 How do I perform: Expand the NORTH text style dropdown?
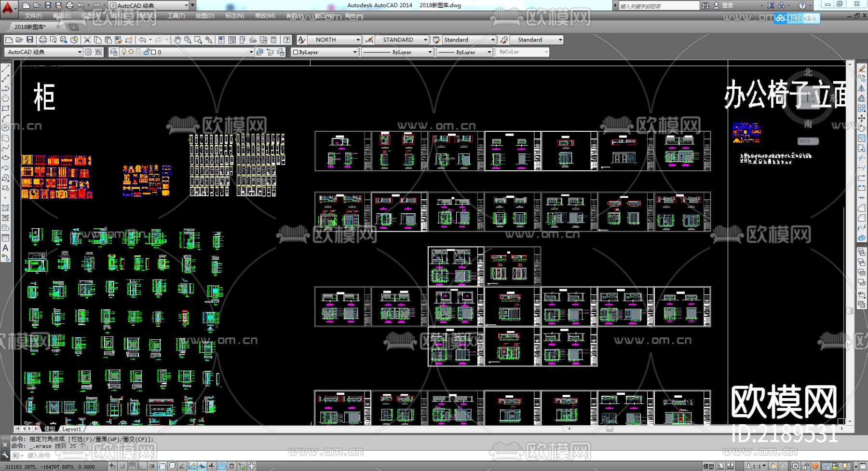pyautogui.click(x=358, y=40)
